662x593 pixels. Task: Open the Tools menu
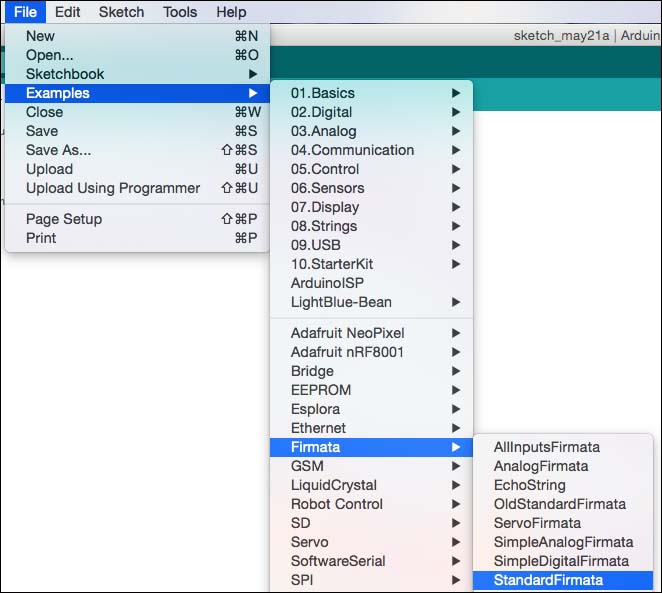(180, 12)
